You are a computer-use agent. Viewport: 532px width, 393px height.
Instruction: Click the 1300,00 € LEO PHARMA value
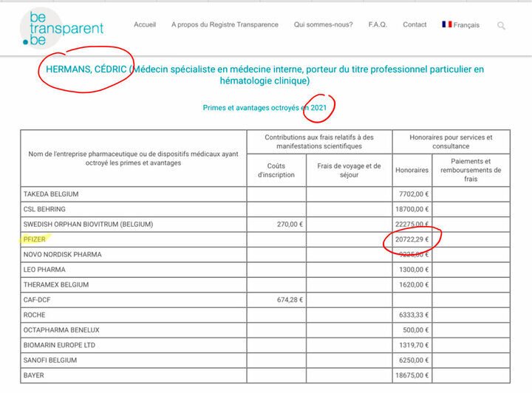(414, 270)
